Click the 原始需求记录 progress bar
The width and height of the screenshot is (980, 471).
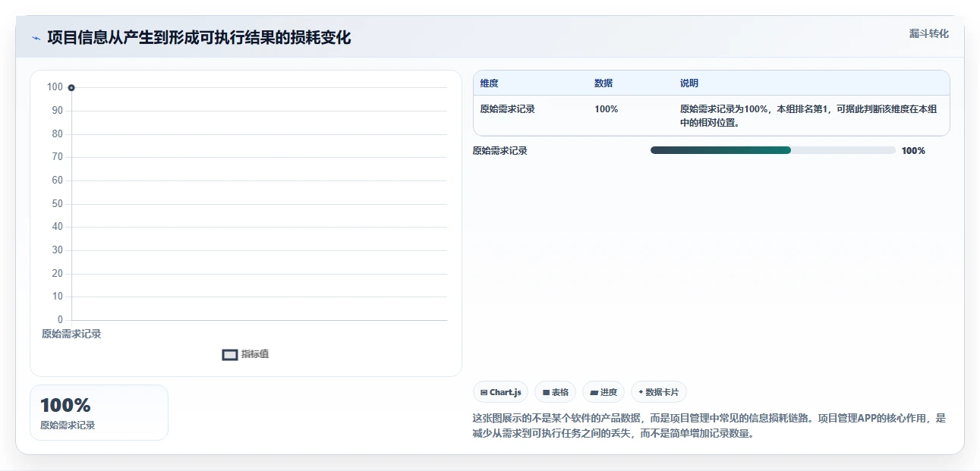[773, 150]
